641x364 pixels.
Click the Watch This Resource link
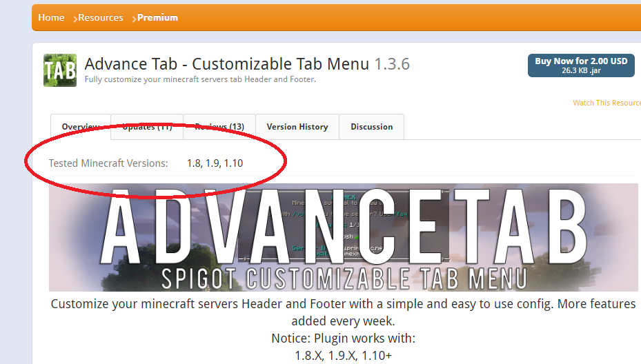tap(607, 103)
